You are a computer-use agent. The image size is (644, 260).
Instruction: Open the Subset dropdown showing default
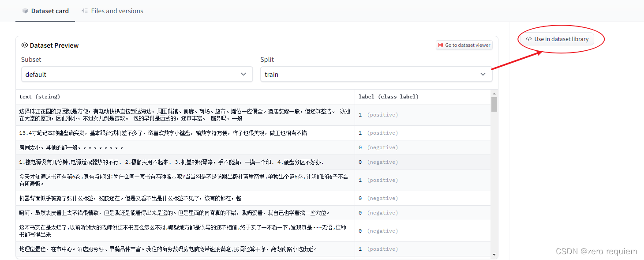137,74
